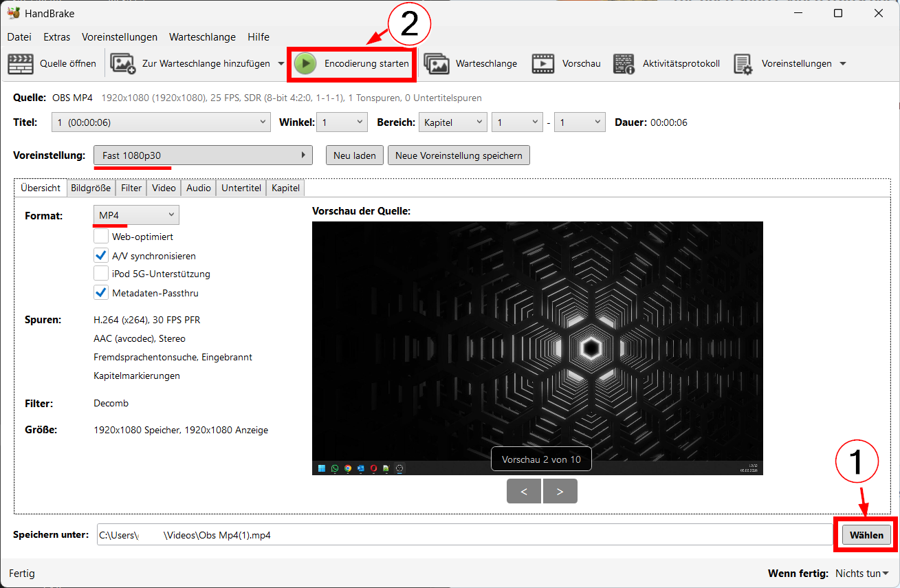This screenshot has width=900, height=588.
Task: Click the Zur Warteschlange hinzufügen icon
Action: pos(123,64)
